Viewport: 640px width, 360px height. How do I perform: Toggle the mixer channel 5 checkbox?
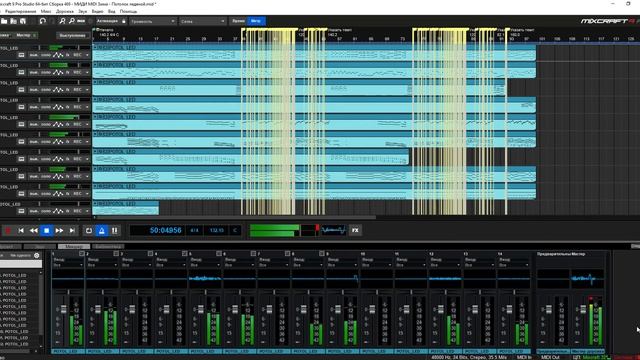tap(219, 254)
